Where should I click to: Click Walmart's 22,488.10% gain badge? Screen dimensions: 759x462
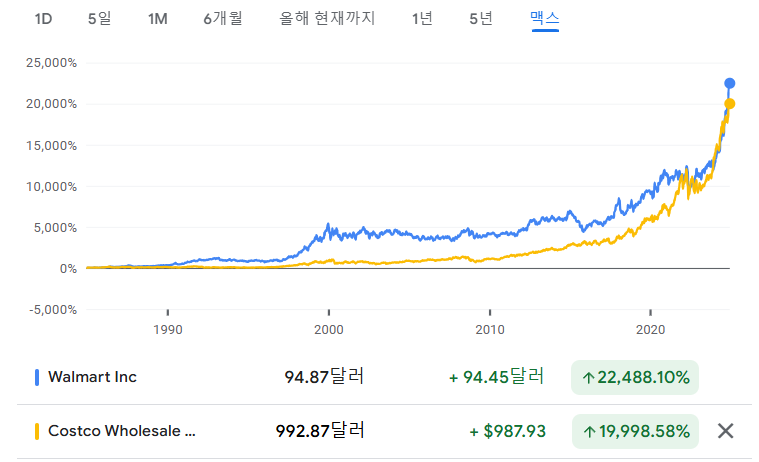click(635, 377)
